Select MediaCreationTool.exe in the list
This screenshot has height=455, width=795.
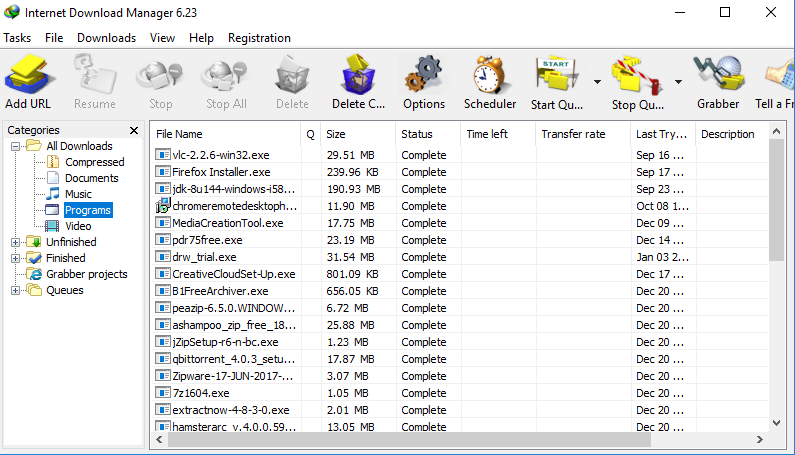[228, 223]
